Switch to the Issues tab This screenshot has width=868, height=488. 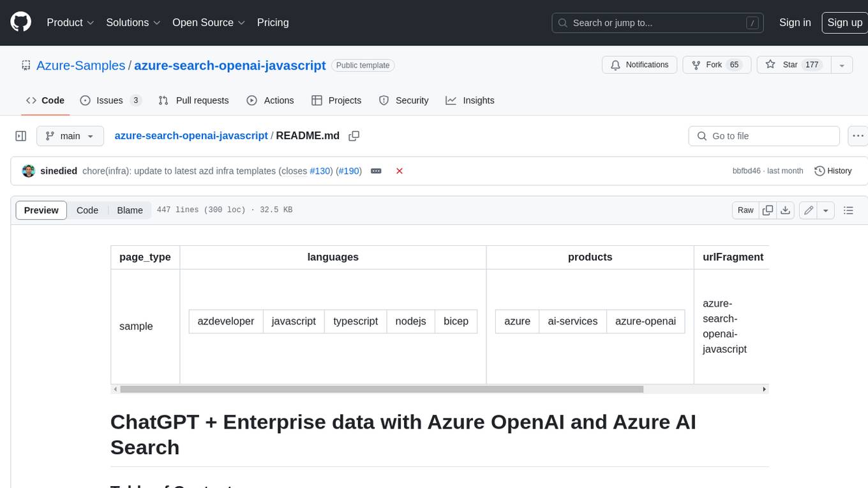click(x=110, y=100)
